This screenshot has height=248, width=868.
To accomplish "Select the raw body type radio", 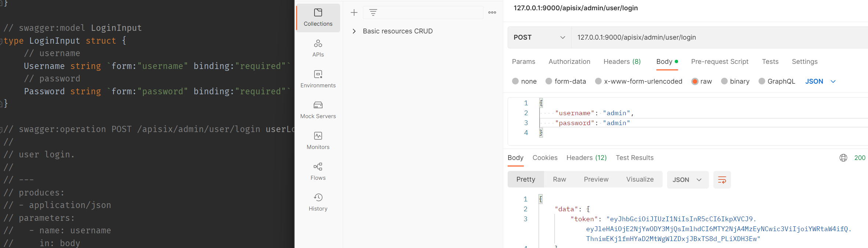I will coord(695,81).
